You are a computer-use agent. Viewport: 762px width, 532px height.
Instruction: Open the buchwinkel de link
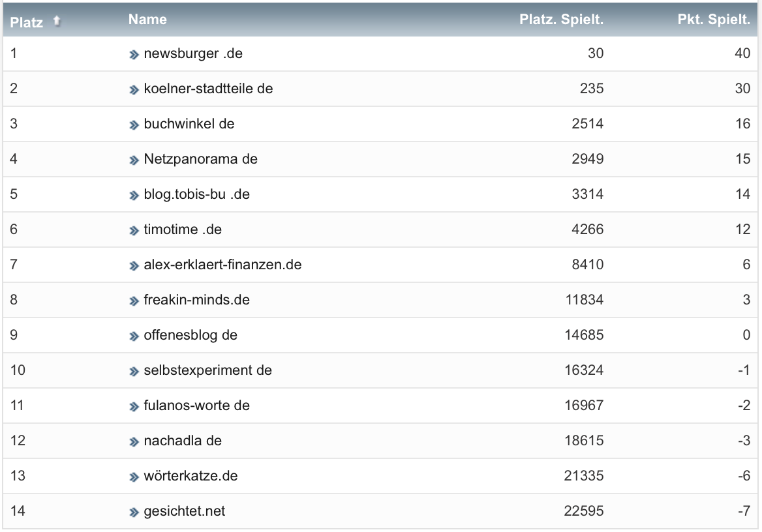189,124
